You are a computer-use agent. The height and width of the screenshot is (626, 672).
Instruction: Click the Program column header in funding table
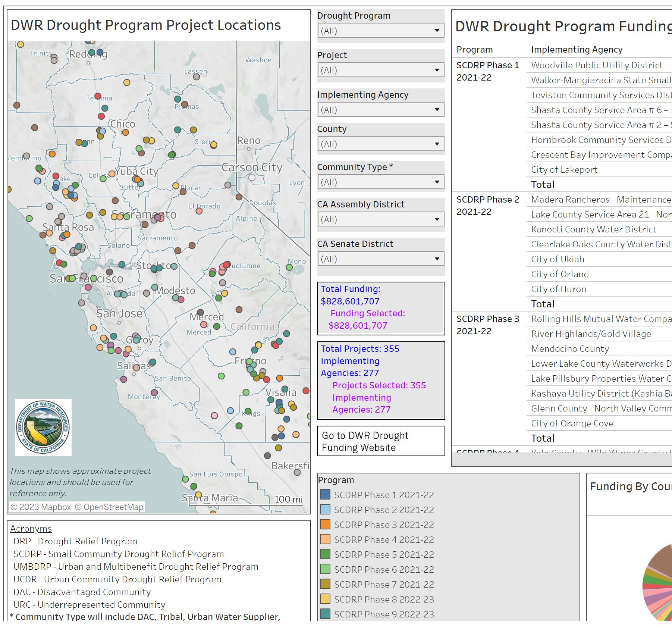(x=474, y=50)
